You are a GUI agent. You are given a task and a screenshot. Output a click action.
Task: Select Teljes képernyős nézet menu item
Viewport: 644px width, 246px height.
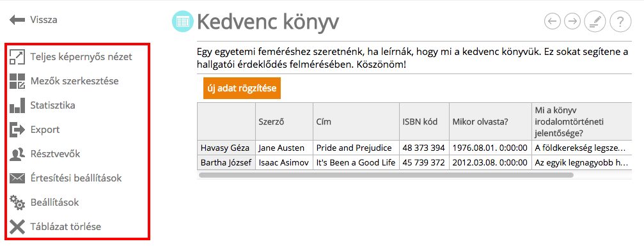pyautogui.click(x=81, y=57)
